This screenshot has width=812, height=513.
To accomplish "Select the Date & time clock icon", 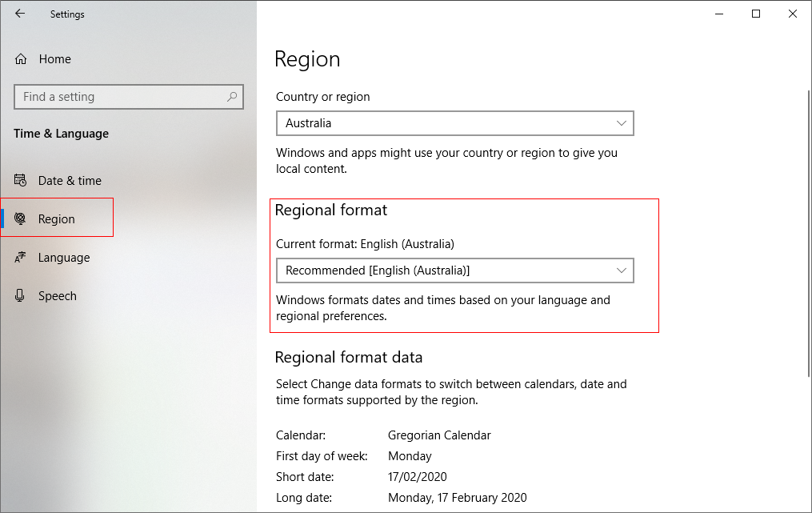I will click(20, 180).
